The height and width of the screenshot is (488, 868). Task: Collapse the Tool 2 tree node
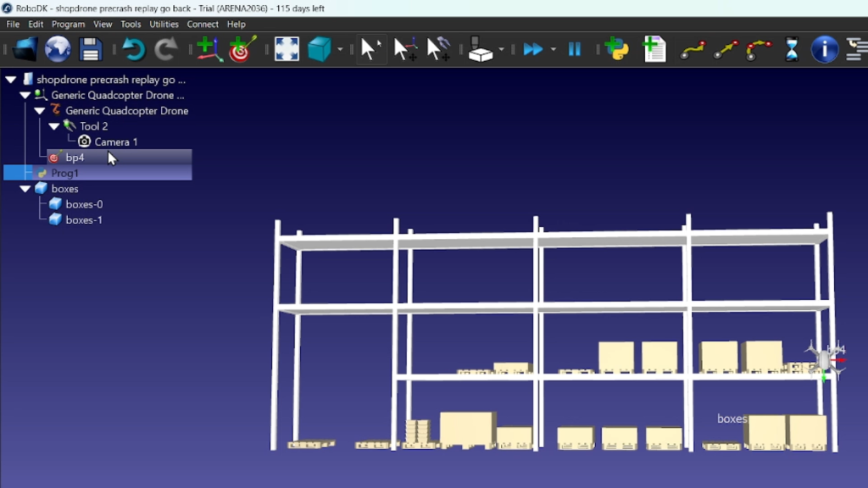coord(54,126)
